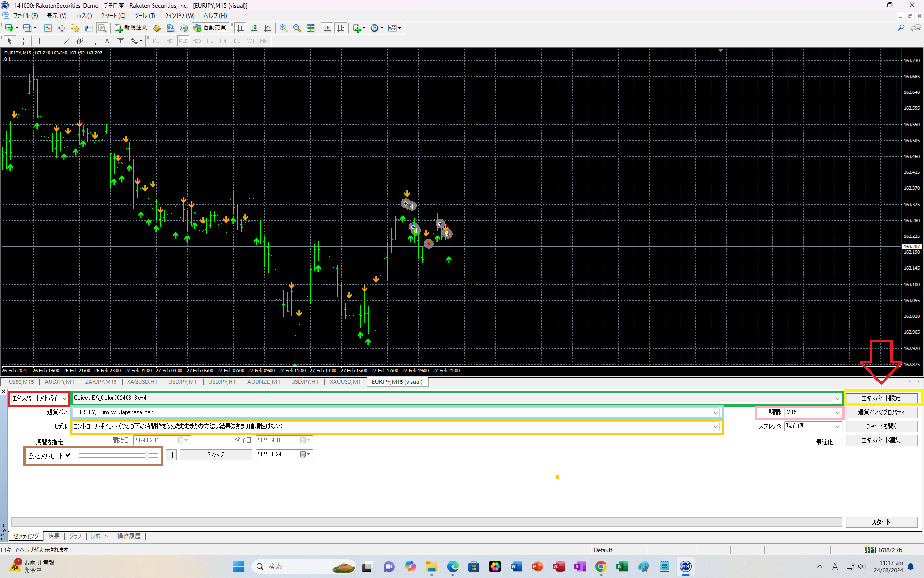Screen dimensions: 924x578
Task: Check the 最適化 optimization checkbox
Action: (x=838, y=441)
